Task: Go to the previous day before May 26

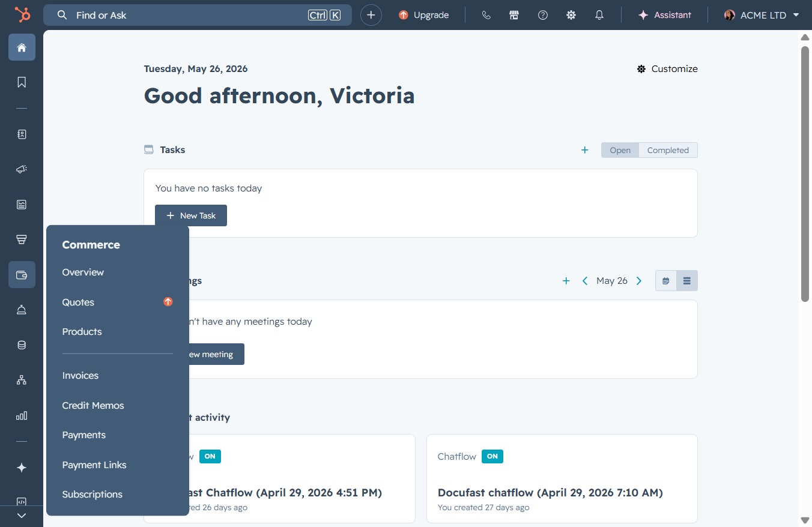Action: [585, 281]
